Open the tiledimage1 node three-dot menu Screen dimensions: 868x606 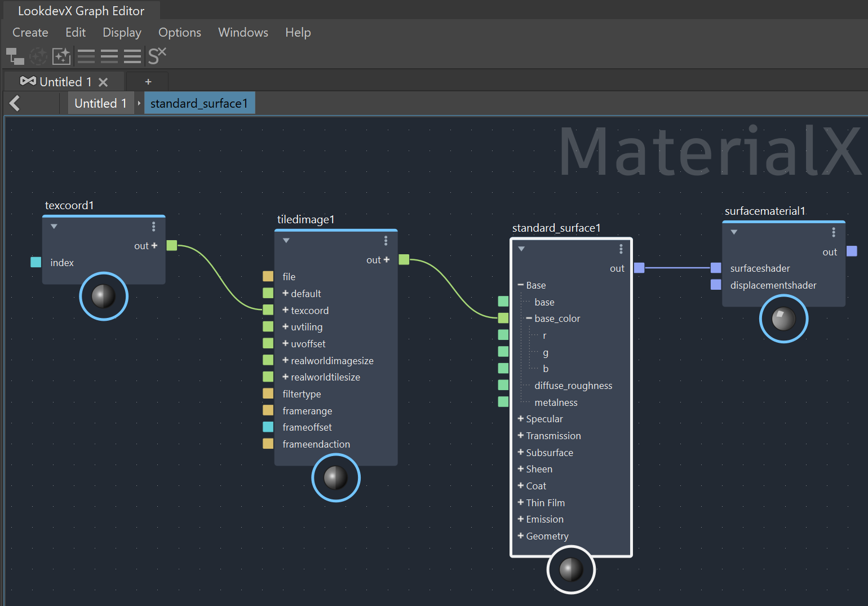coord(386,241)
